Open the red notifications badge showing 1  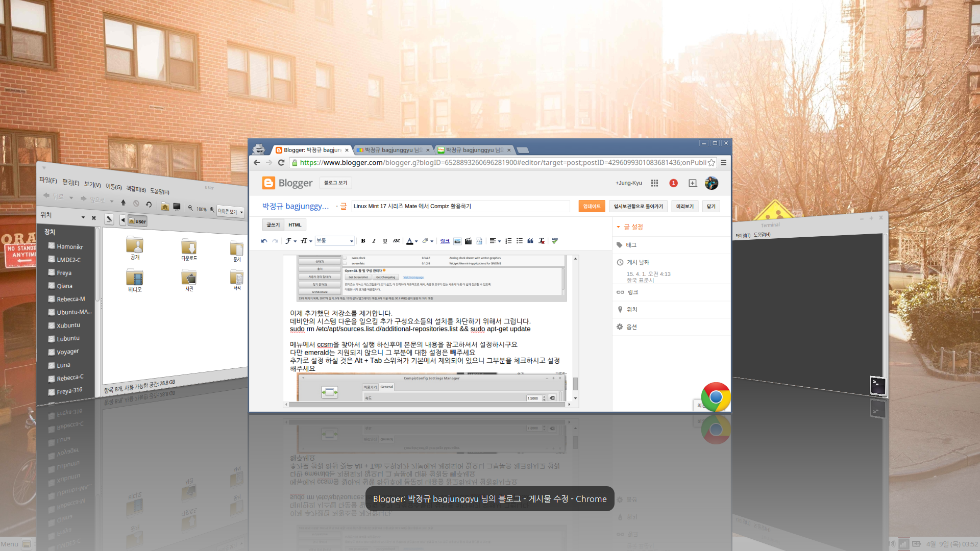674,183
